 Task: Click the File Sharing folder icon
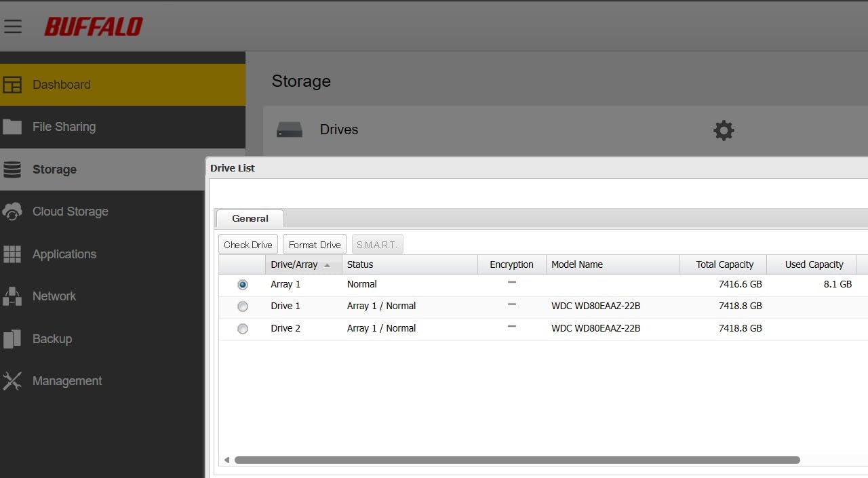[13, 127]
